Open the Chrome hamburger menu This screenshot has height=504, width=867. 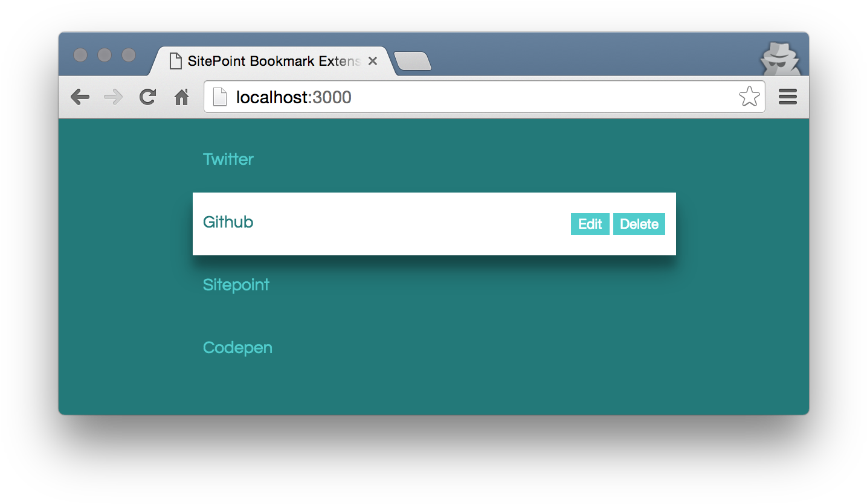pyautogui.click(x=788, y=97)
